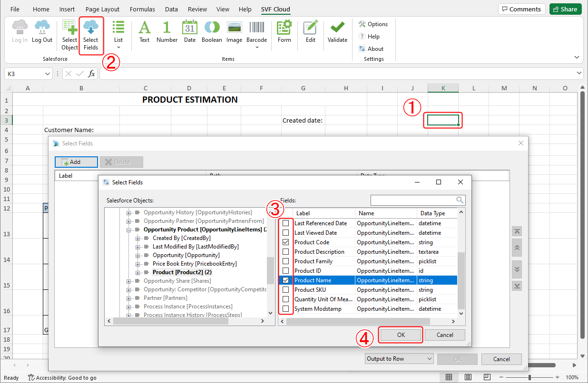Image resolution: width=588 pixels, height=383 pixels.
Task: Insert an Image item from ribbon
Action: tap(234, 31)
